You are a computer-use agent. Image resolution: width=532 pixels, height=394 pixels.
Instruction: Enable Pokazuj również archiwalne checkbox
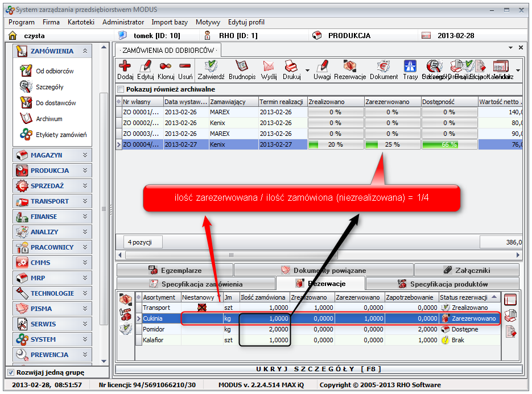(x=120, y=89)
